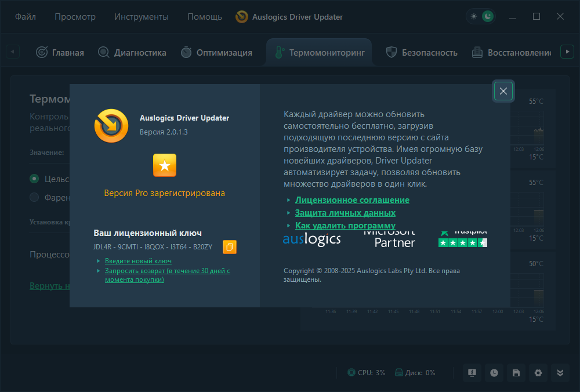Open settings via the gear icon
The height and width of the screenshot is (392, 580).
pos(538,373)
